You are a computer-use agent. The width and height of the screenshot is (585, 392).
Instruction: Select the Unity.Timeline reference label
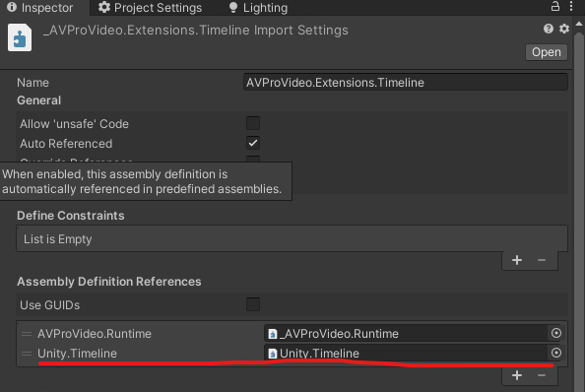[77, 354]
